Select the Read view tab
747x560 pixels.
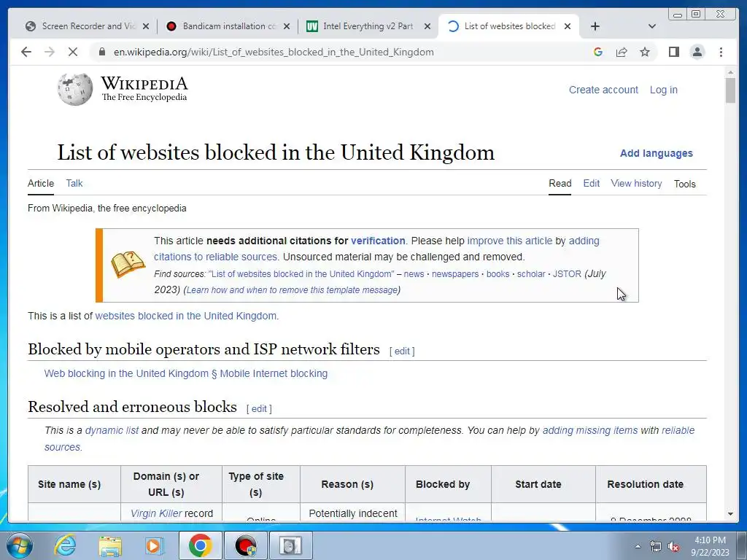[560, 183]
